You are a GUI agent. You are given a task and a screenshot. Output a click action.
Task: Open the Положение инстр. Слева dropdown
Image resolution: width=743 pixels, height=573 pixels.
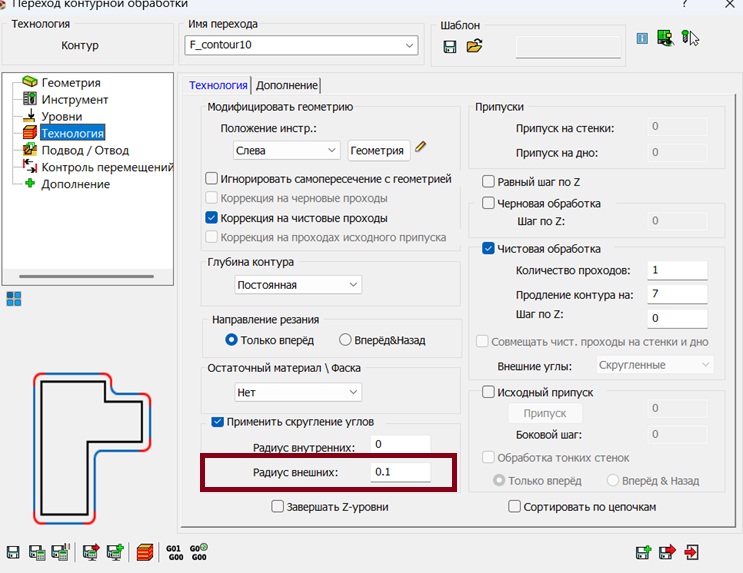pyautogui.click(x=286, y=150)
